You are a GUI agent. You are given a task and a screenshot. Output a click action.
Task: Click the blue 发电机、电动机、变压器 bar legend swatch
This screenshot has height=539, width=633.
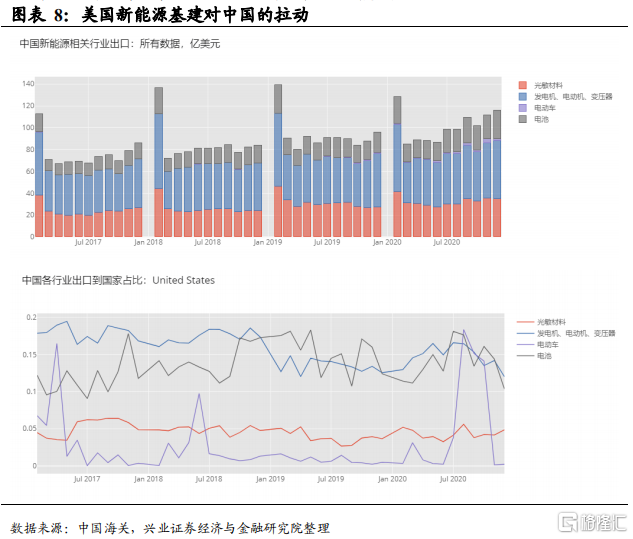pos(523,96)
